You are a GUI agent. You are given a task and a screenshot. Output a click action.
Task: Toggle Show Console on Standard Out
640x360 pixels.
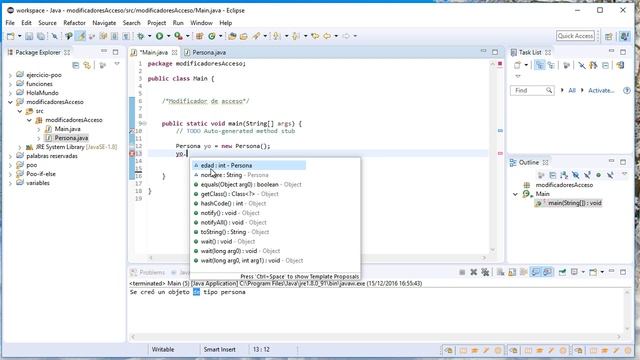point(535,272)
